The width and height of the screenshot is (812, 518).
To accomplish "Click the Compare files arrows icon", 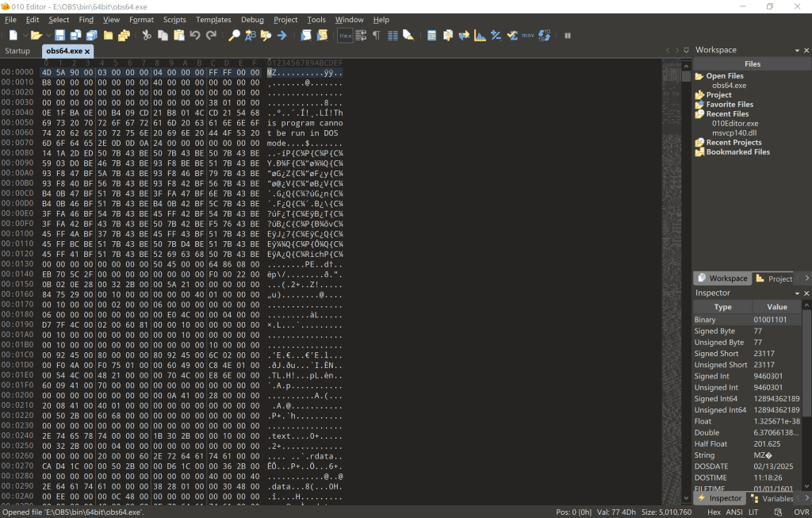I will [464, 35].
